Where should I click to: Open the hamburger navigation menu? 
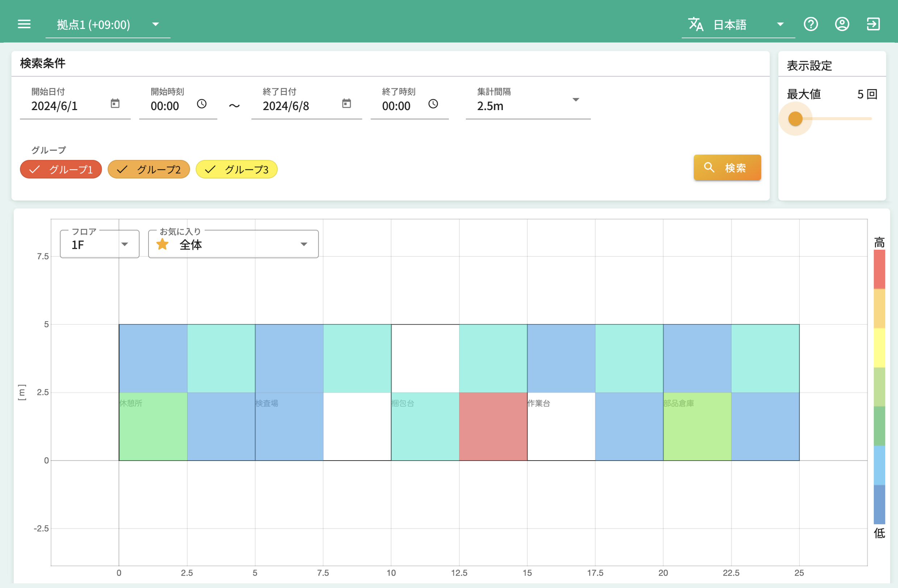(24, 24)
